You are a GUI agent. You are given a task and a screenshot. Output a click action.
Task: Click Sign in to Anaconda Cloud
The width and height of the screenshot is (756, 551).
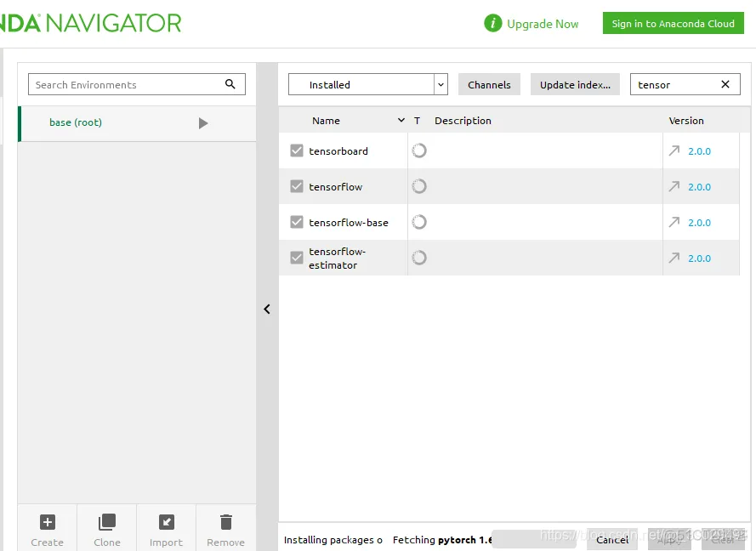[x=673, y=23]
